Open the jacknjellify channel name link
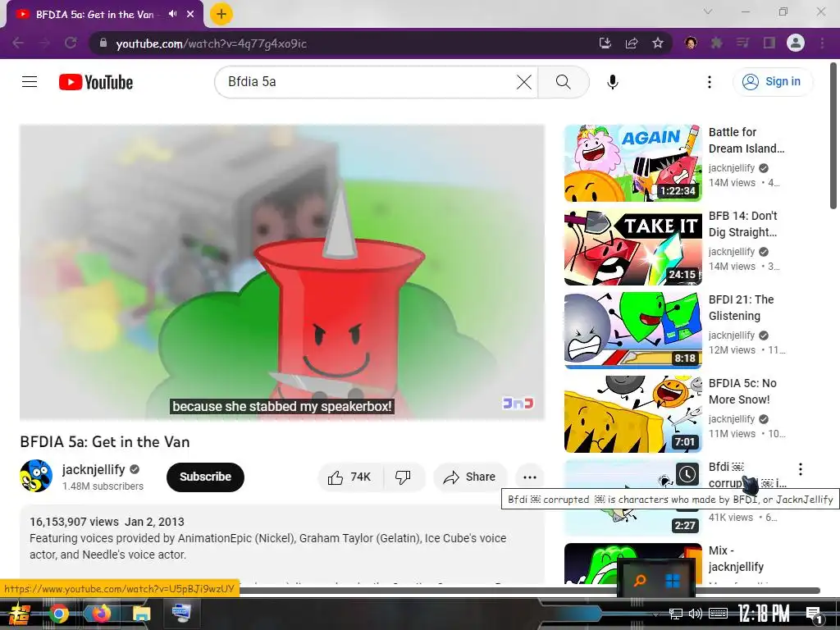This screenshot has width=840, height=630. 94,469
